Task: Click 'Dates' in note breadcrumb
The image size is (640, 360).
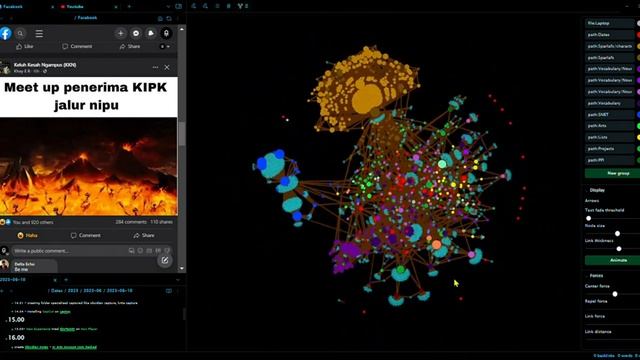Action: pos(57,291)
